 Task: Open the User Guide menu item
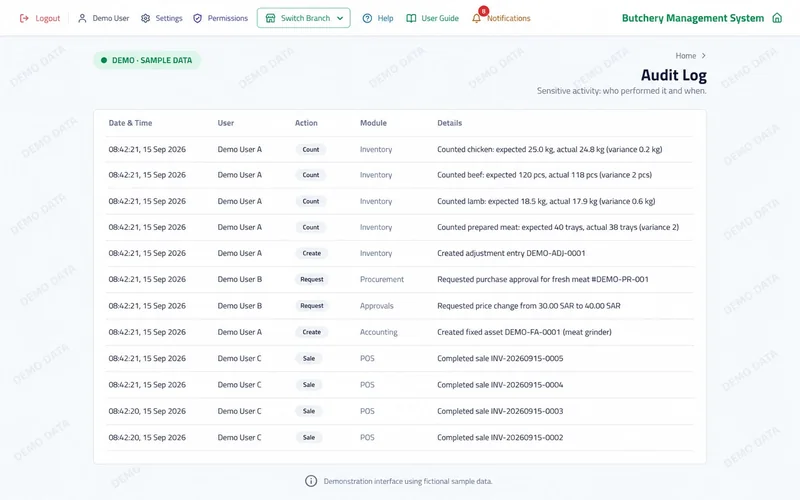(433, 18)
